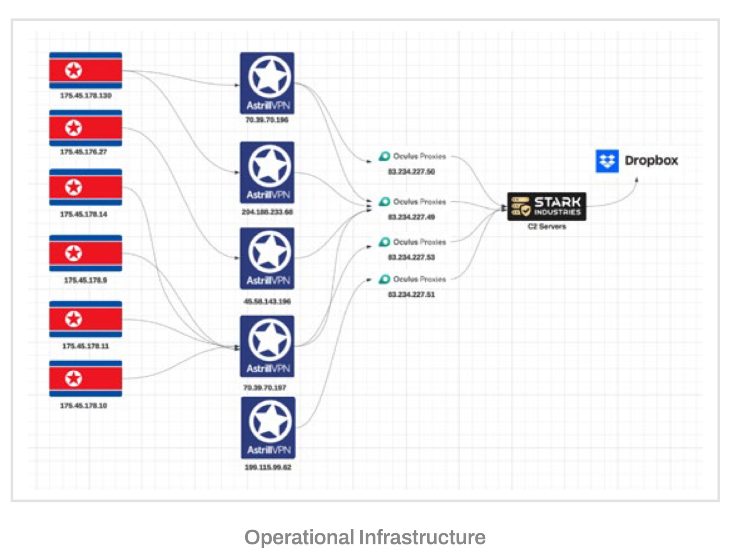Screen dimensions: 734x560
Task: Click the IP label 83.234.227.51
Action: (x=411, y=295)
